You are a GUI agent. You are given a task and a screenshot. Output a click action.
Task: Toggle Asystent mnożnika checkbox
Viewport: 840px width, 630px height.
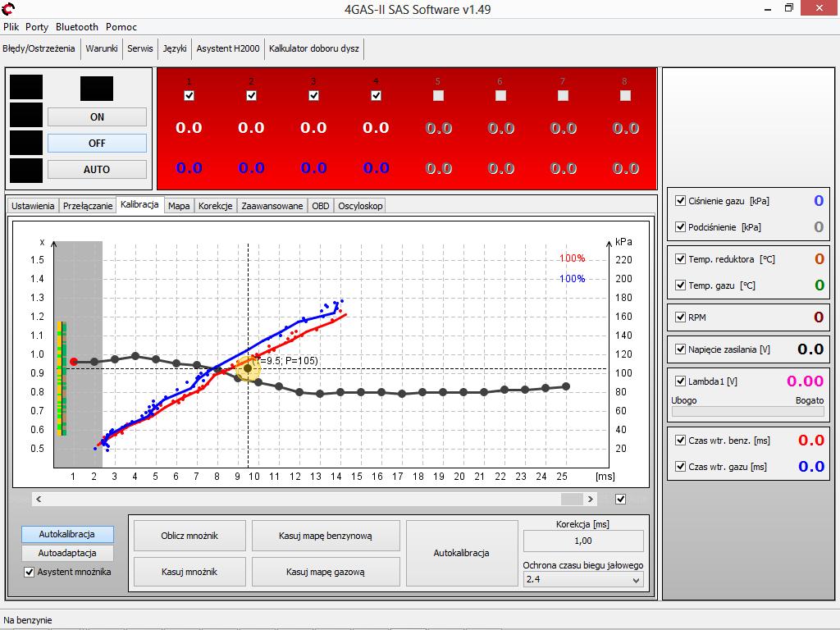point(30,572)
